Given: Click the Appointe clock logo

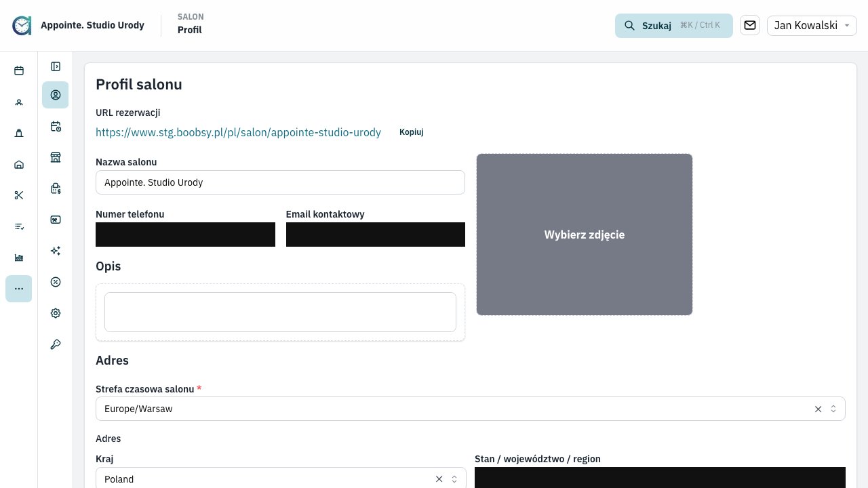Looking at the screenshot, I should [22, 26].
